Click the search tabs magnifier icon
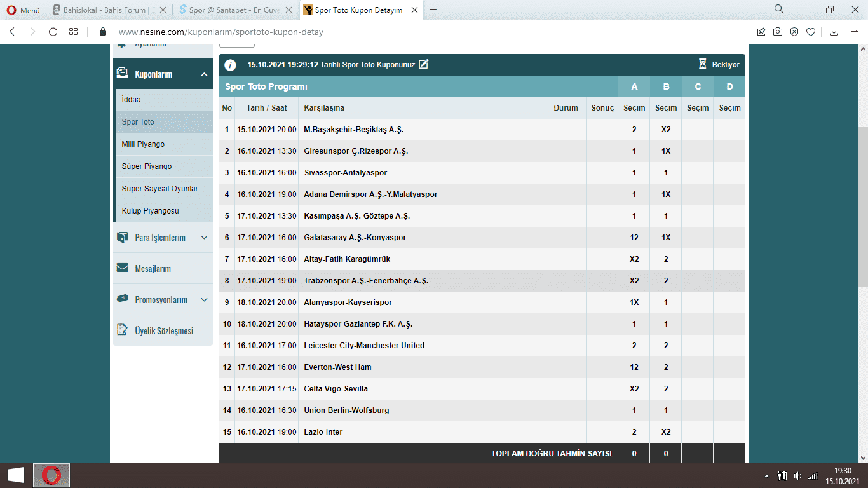Image resolution: width=868 pixels, height=488 pixels. tap(779, 10)
